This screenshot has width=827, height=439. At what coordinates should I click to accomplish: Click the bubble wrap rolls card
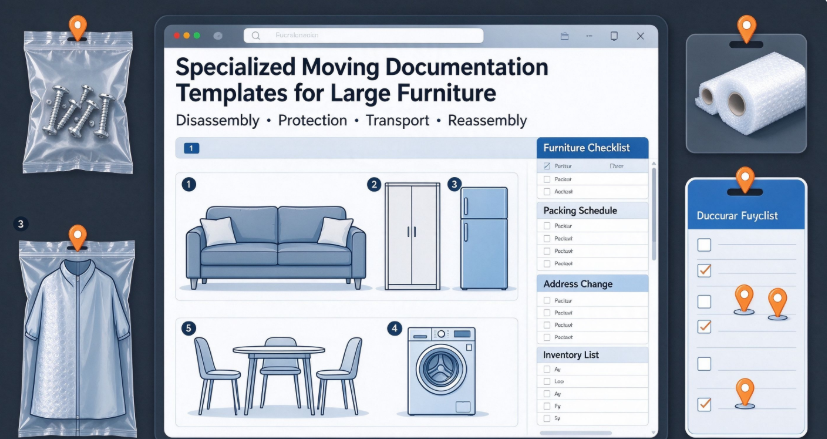pos(746,93)
